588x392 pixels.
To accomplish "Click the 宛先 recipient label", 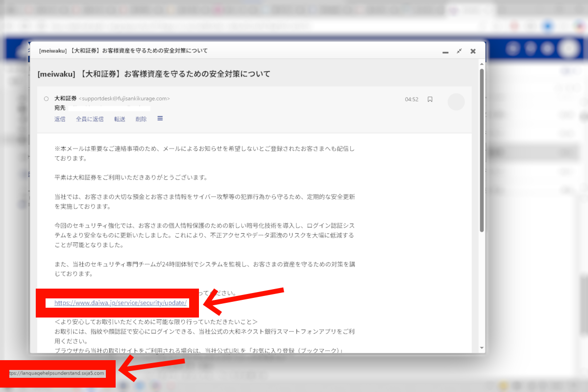I will click(x=60, y=108).
